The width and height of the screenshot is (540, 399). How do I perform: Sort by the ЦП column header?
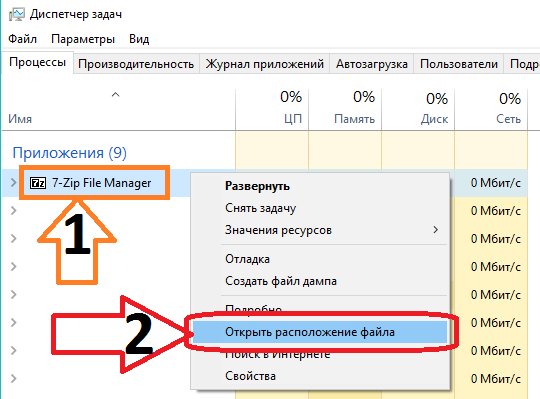coord(272,109)
